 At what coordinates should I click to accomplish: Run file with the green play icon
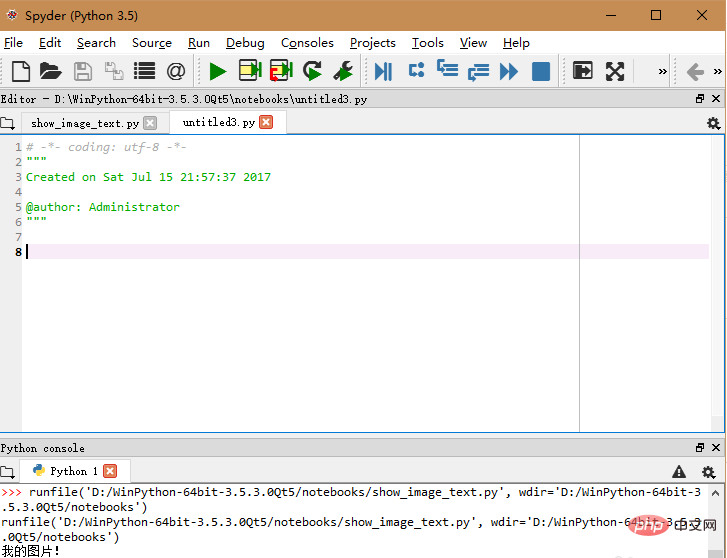pos(217,71)
